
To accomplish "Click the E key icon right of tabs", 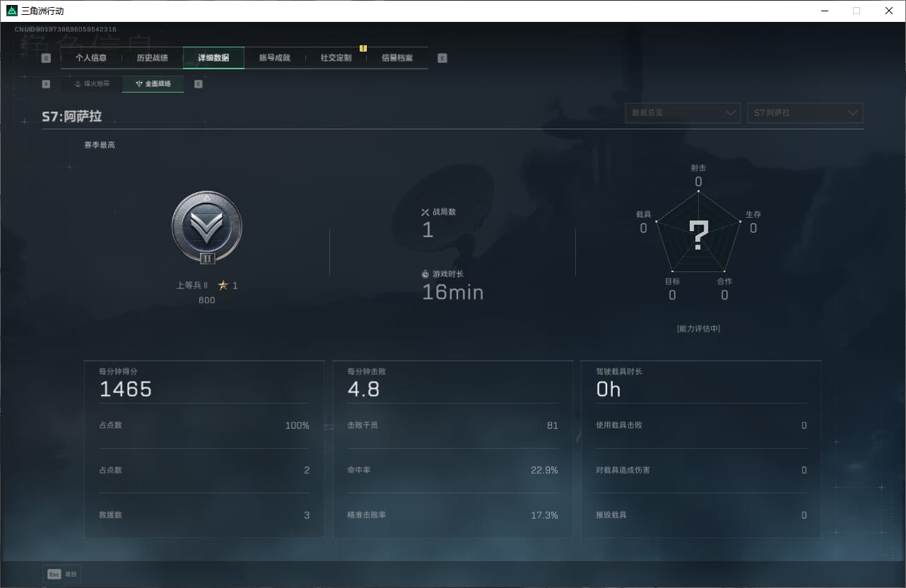I will click(442, 58).
